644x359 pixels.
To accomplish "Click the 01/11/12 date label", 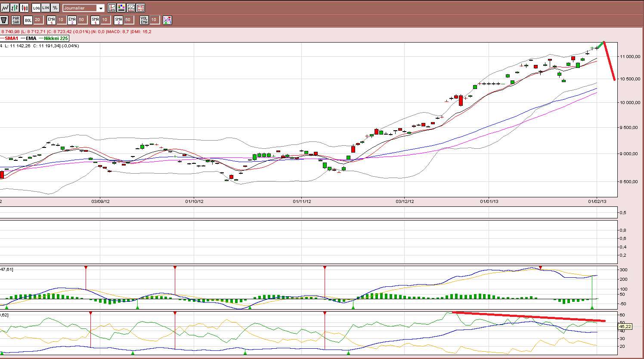I will click(x=302, y=201).
